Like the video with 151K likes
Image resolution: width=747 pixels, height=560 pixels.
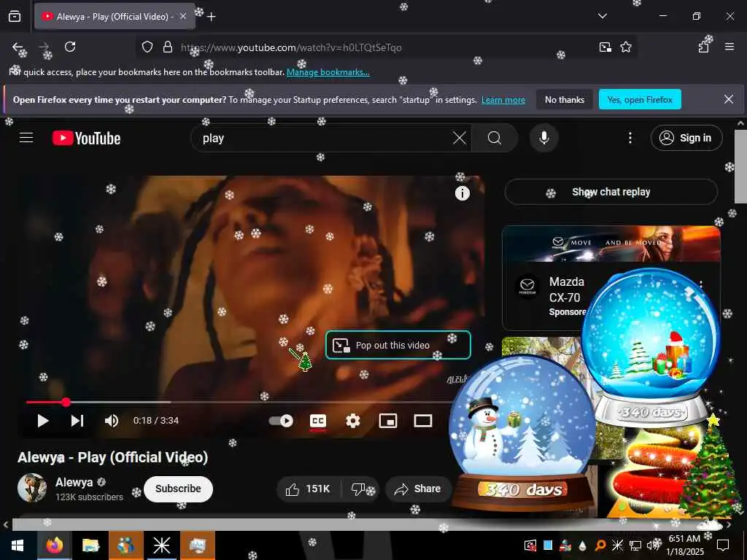coord(309,489)
